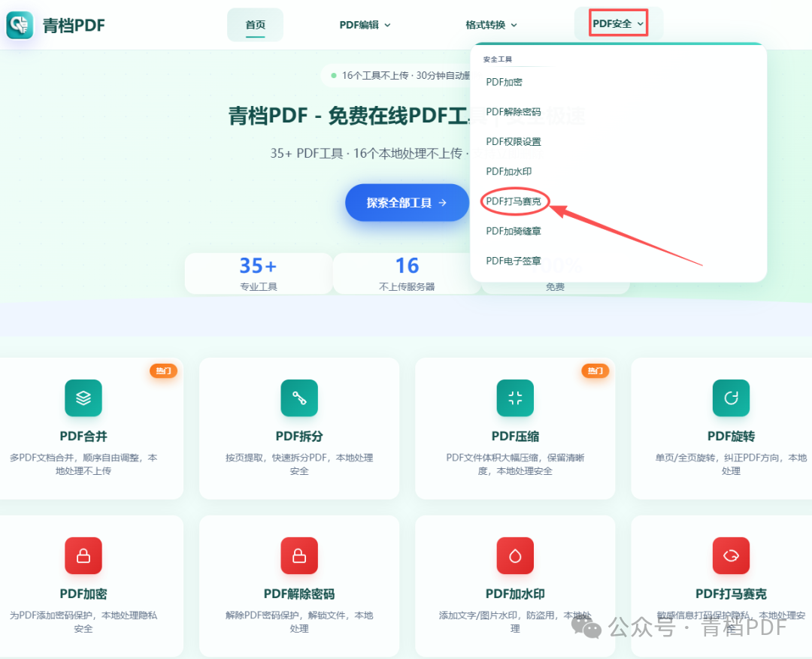Viewport: 812px width, 659px height.
Task: Click the PDF加密 red lock icon
Action: (x=83, y=555)
